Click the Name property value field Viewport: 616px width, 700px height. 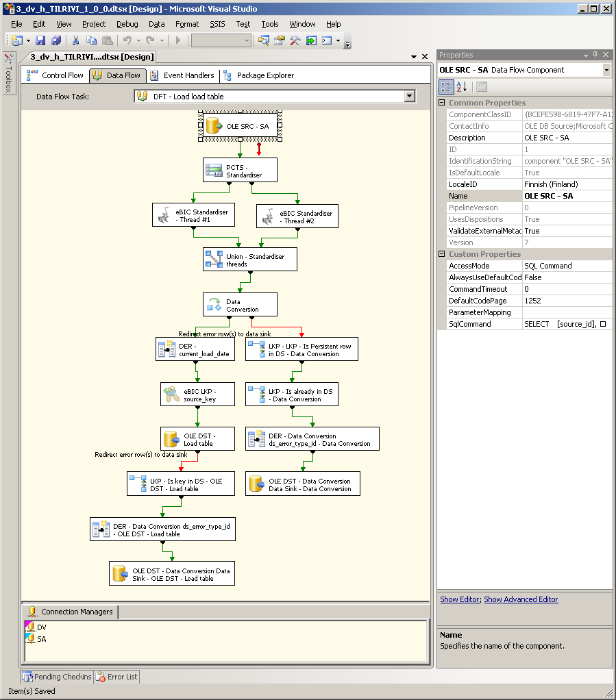568,195
